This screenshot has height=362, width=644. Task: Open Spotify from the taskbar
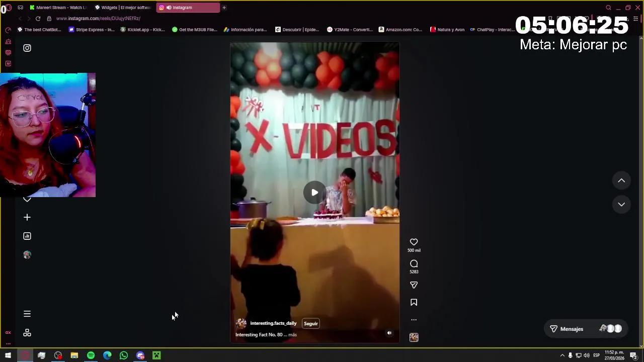pyautogui.click(x=91, y=355)
